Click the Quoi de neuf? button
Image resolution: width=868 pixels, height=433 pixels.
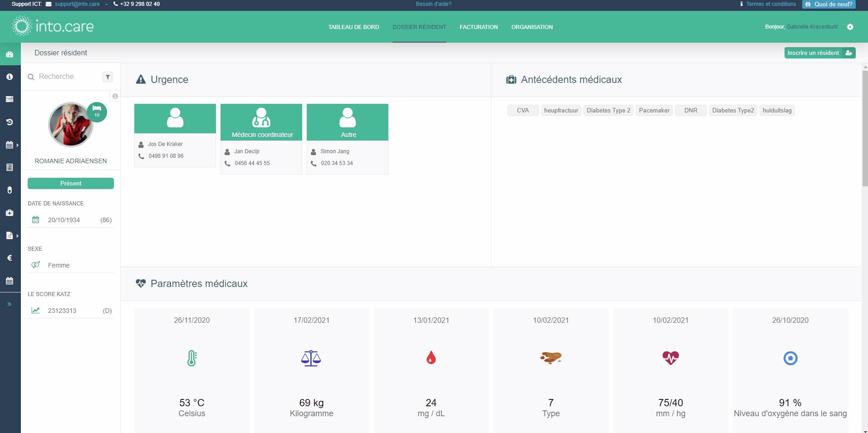pos(829,4)
